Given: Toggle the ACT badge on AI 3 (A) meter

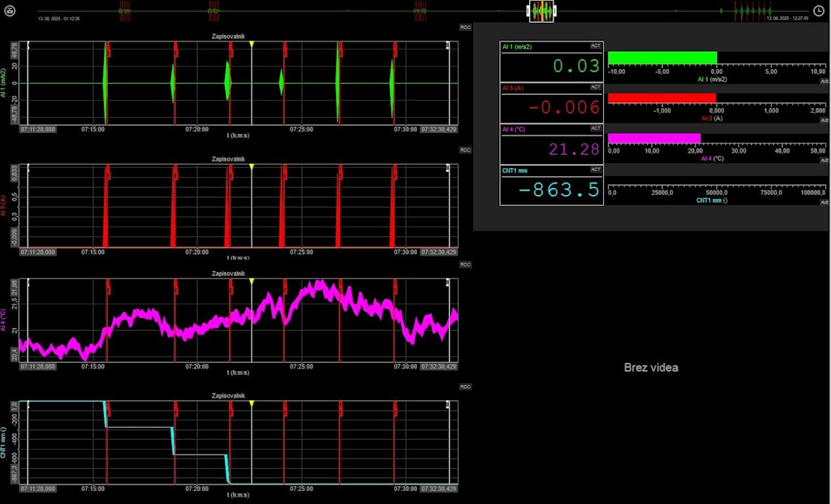Looking at the screenshot, I should tap(596, 87).
